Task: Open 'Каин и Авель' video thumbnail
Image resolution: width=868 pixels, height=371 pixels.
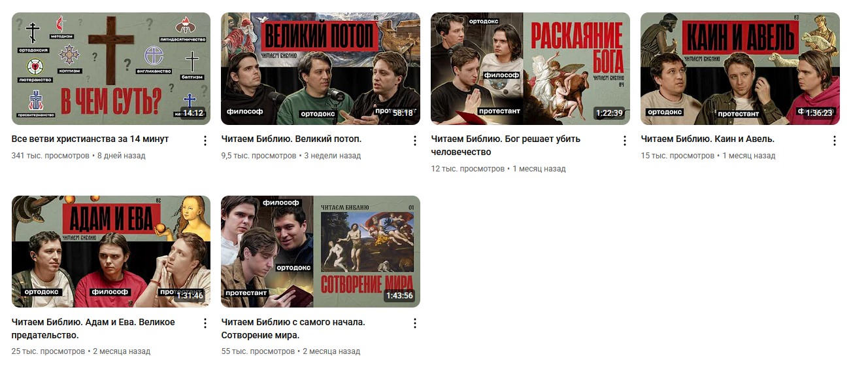Action: pos(741,69)
